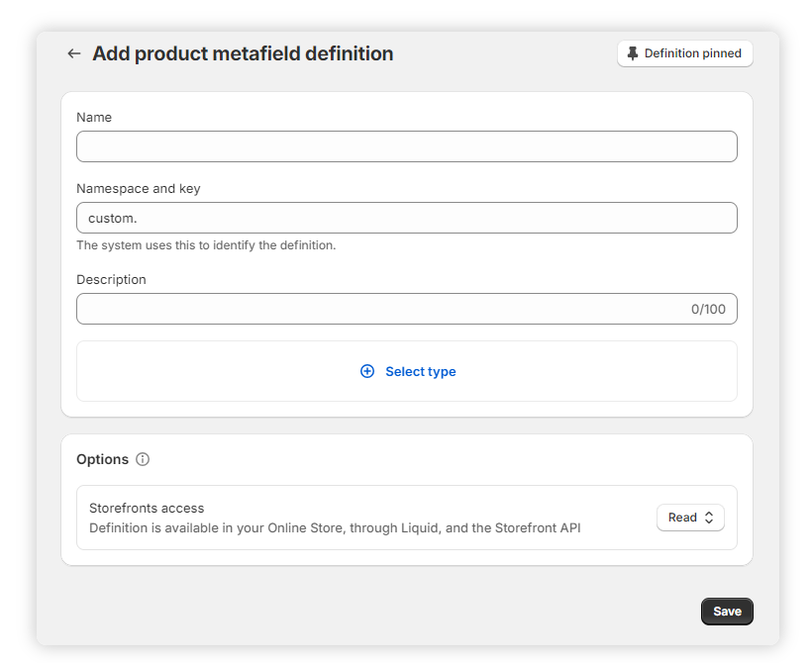Click the Add product metafield definition heading
Screen dimensions: 812x663
[x=243, y=53]
